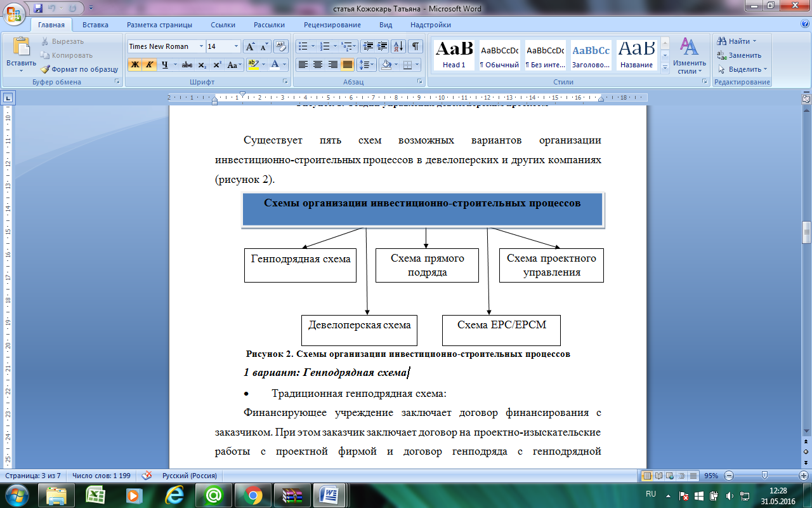
Task: Apply Head 1 style
Action: (x=454, y=54)
